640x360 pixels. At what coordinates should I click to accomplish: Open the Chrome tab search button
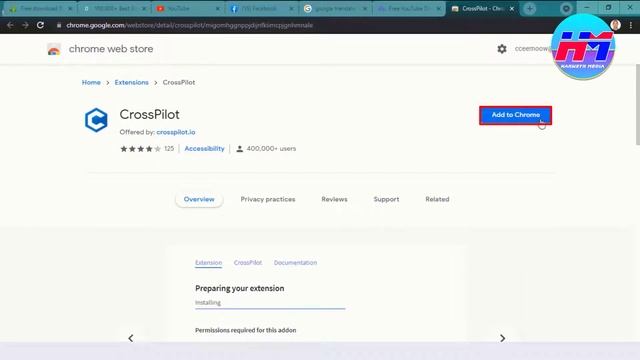coord(566,9)
